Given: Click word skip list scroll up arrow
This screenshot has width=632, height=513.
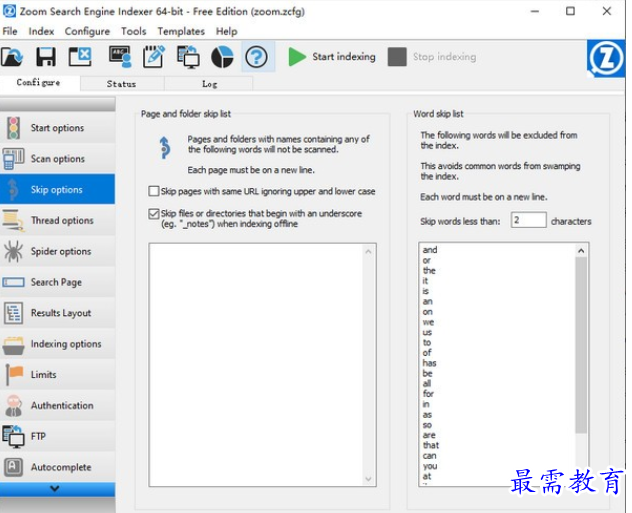Looking at the screenshot, I should (581, 251).
